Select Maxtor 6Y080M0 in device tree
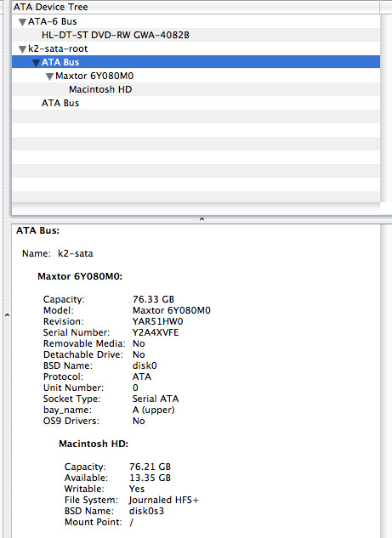This screenshot has height=538, width=392. point(196,76)
